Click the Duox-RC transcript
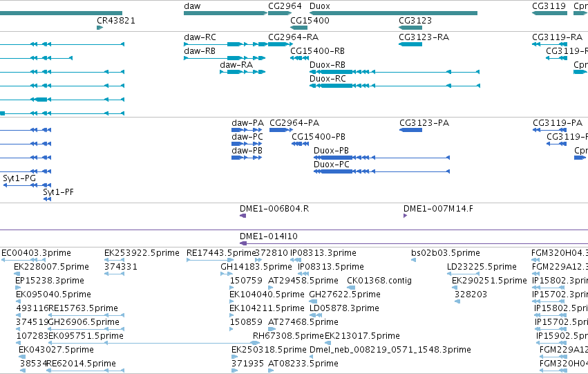Image resolution: width=588 pixels, height=374 pixels. (395, 86)
